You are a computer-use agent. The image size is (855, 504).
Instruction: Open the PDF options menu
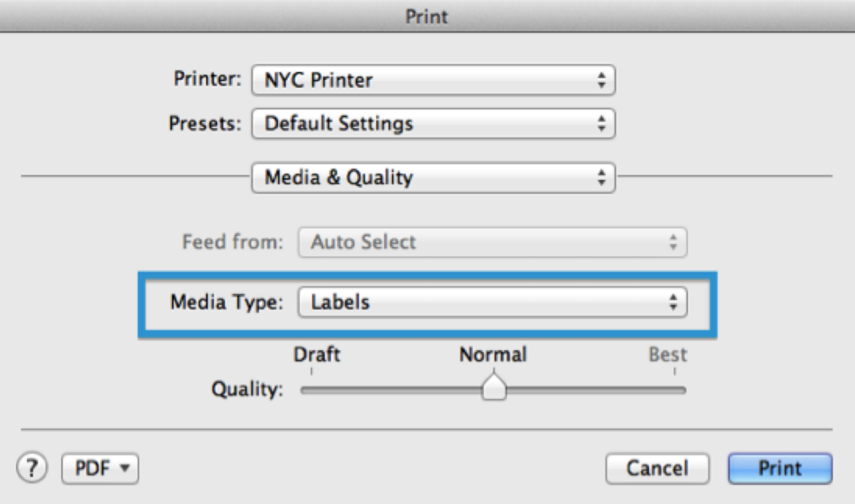100,468
